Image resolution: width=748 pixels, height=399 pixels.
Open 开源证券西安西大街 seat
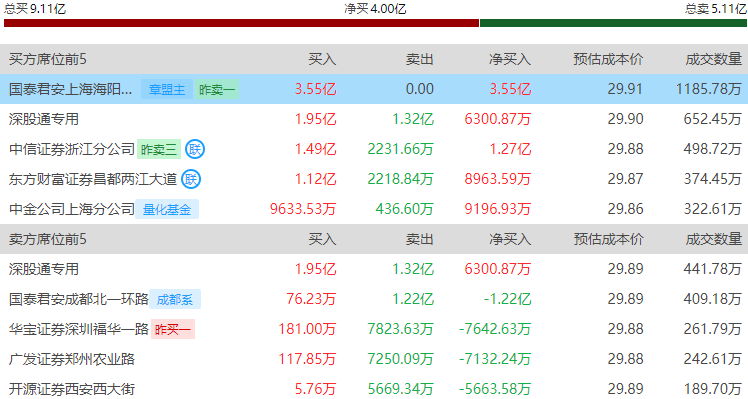(x=72, y=389)
